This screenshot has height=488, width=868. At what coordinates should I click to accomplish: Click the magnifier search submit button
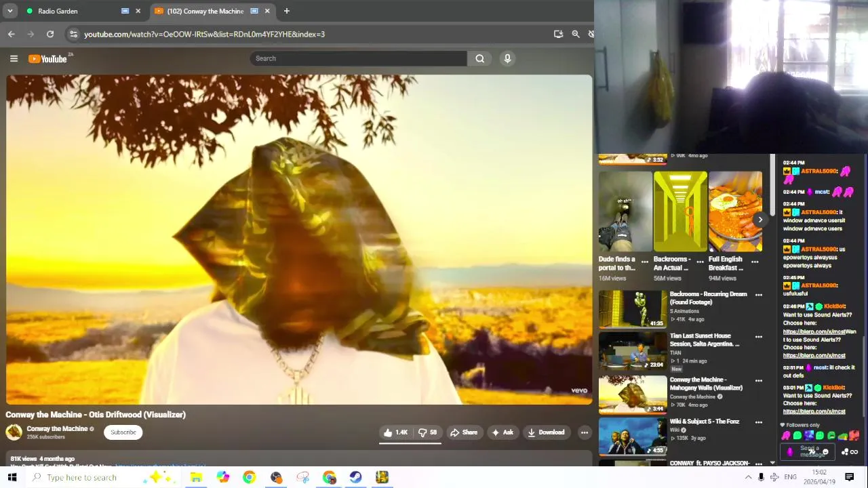point(479,58)
